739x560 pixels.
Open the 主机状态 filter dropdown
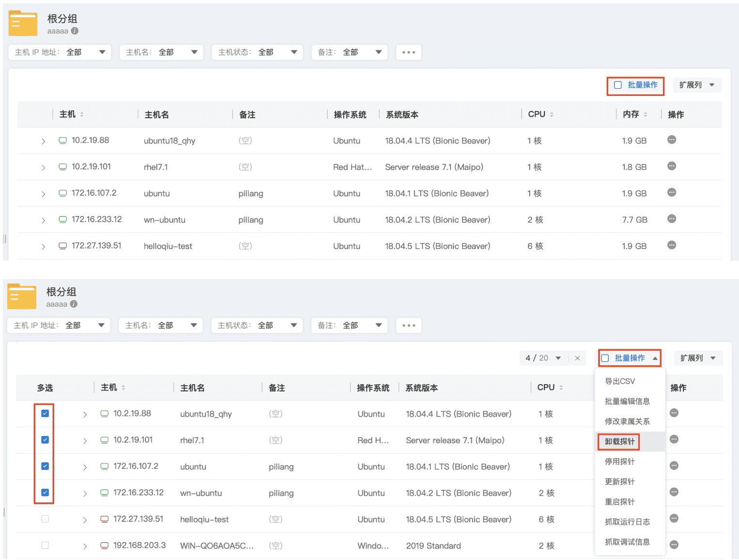click(x=257, y=52)
